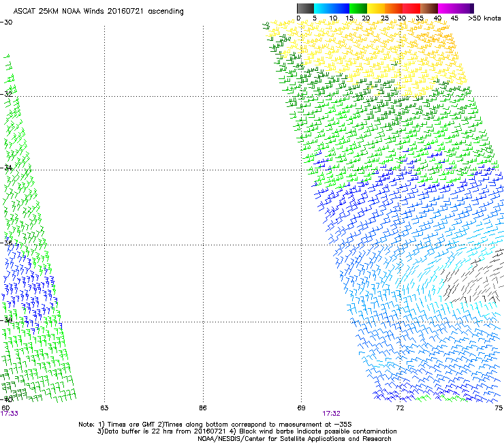Image resolution: width=504 pixels, height=443 pixels.
Task: Click the '15' label under the color bar
Action: (349, 18)
